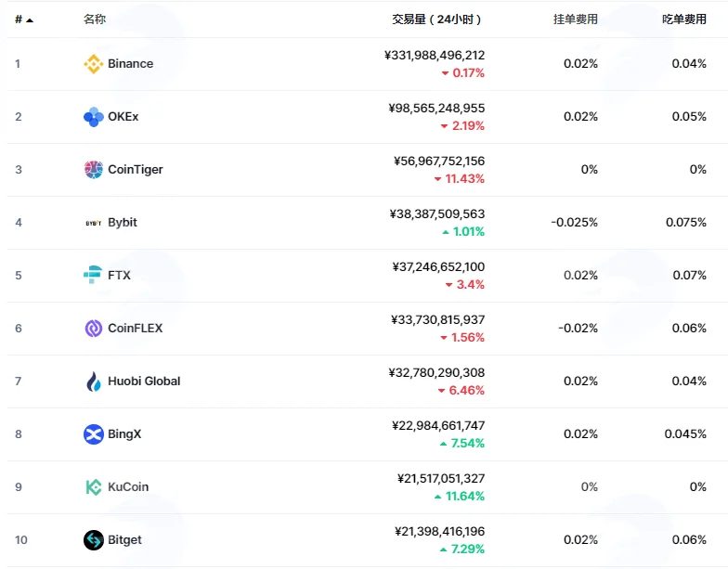
Task: Click CoinTiger volume ¥56,967,752,156
Action: click(439, 162)
